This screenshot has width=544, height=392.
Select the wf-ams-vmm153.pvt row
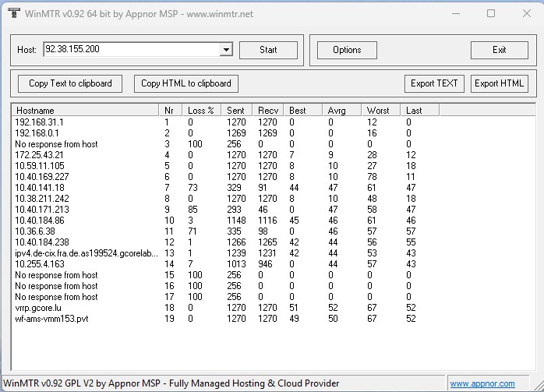click(47, 319)
